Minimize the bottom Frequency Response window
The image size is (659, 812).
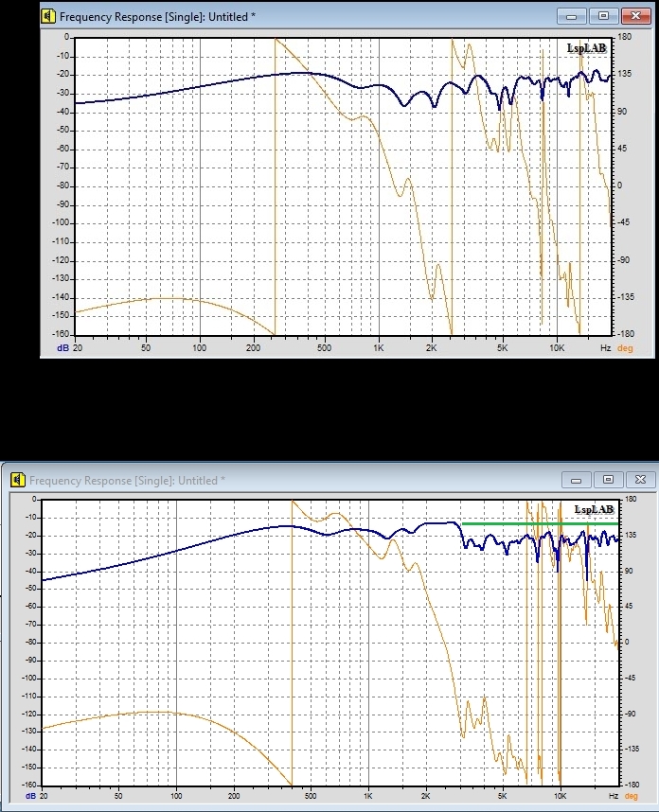[x=576, y=480]
